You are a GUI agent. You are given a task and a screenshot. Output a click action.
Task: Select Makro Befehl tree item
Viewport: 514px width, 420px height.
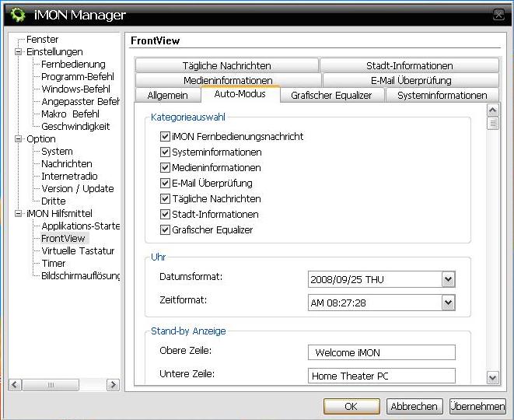70,114
